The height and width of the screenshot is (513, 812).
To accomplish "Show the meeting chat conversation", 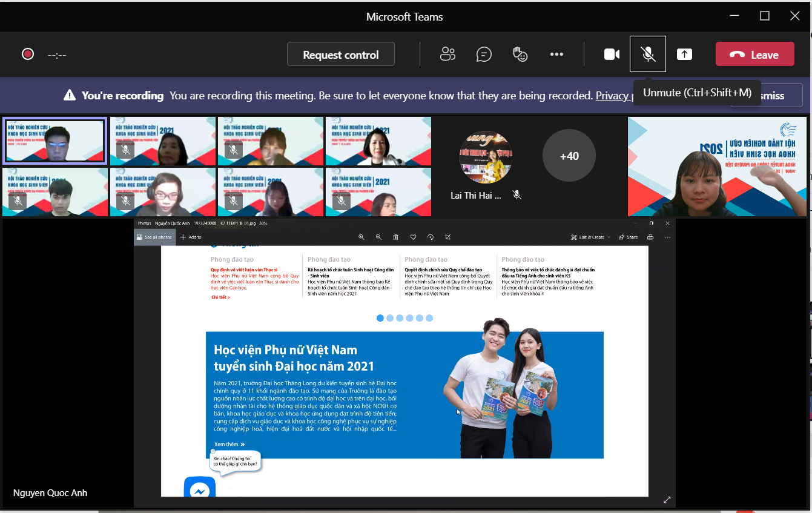I will coord(484,55).
